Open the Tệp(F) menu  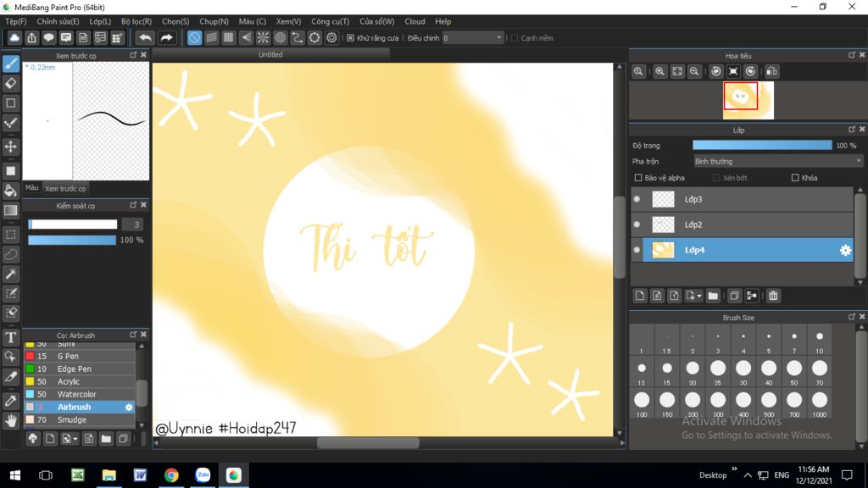[15, 21]
